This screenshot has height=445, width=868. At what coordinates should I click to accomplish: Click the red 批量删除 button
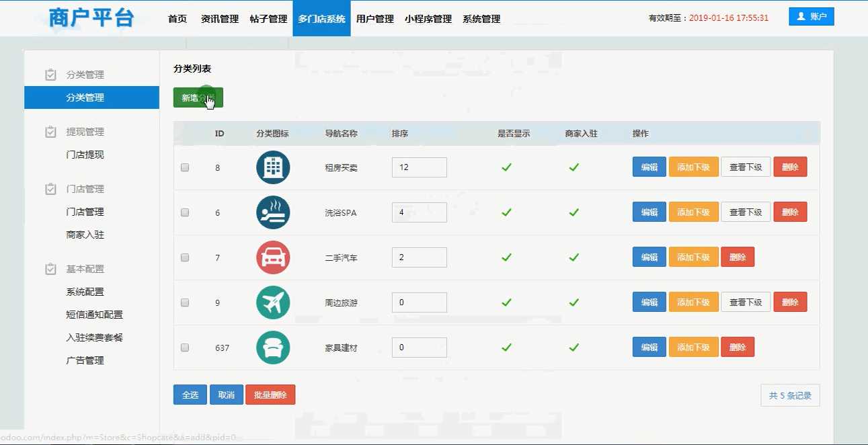click(x=270, y=395)
